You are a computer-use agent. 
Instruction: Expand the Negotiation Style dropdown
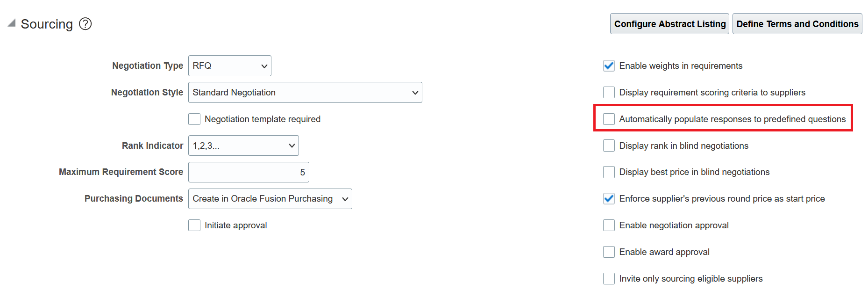pyautogui.click(x=305, y=93)
